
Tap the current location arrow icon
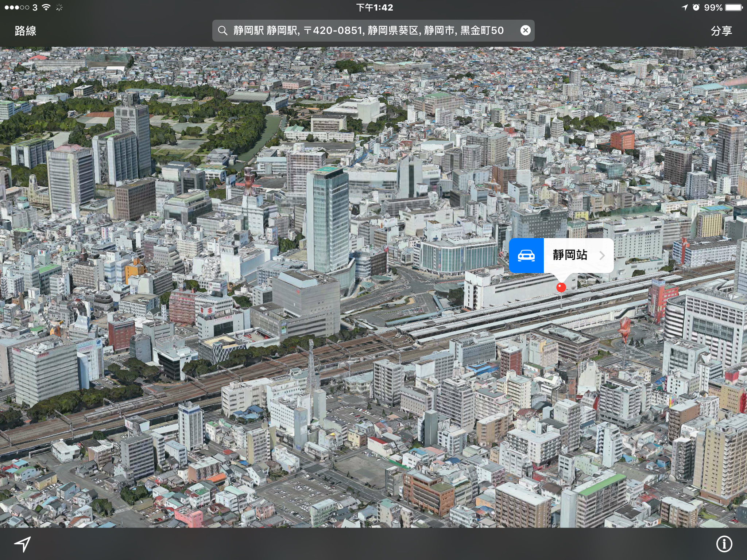tap(23, 544)
